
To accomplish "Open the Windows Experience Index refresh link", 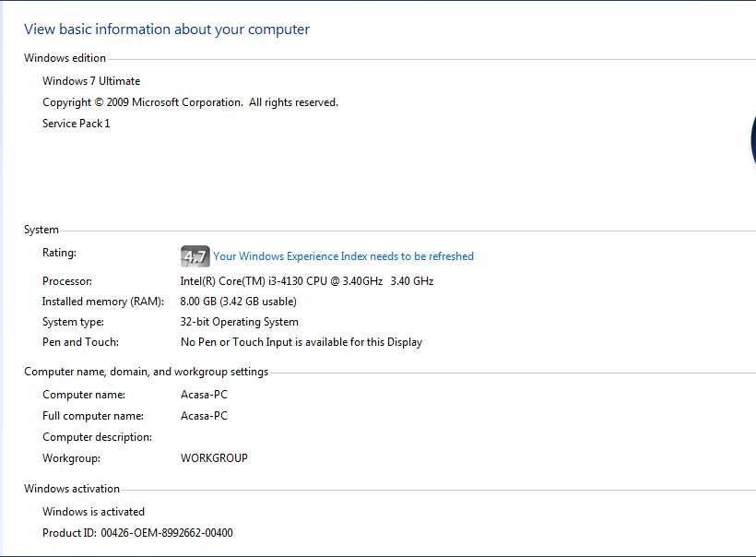I will [343, 256].
